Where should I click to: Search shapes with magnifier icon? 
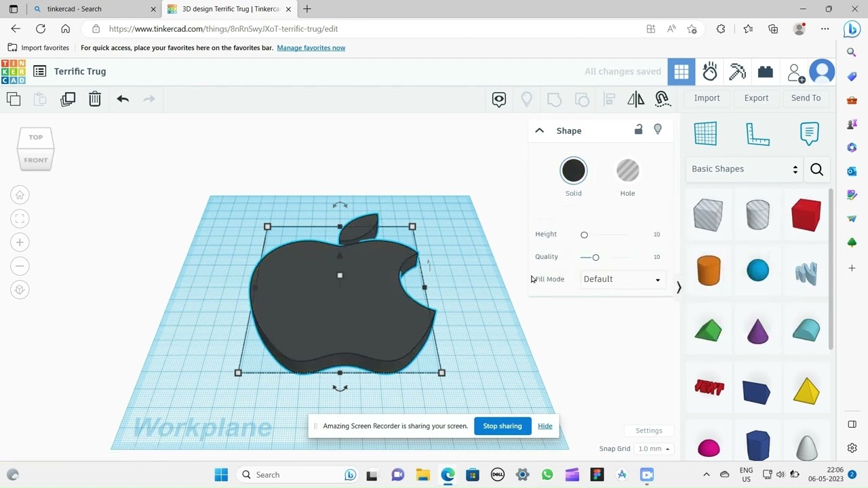pos(817,169)
